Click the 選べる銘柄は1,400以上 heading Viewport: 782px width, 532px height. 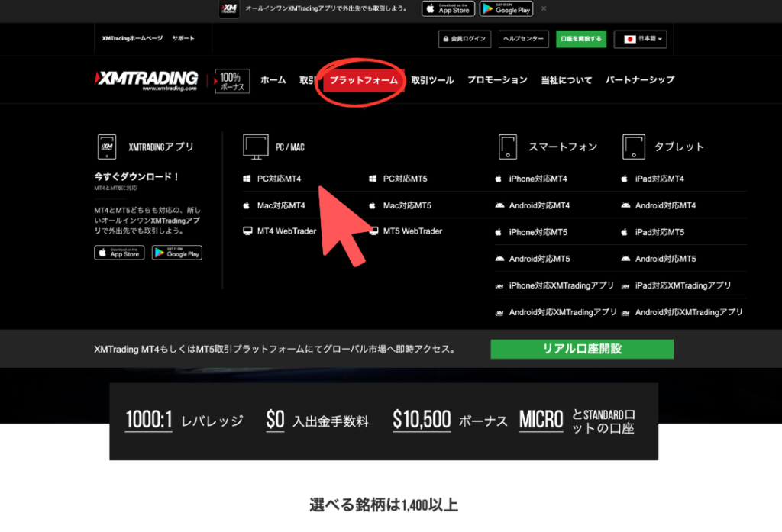pyautogui.click(x=383, y=505)
